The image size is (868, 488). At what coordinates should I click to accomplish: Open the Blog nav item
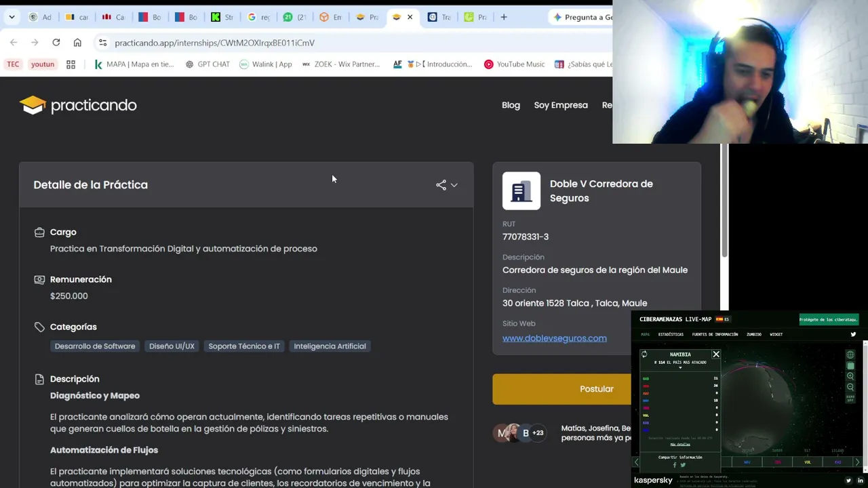[511, 105]
